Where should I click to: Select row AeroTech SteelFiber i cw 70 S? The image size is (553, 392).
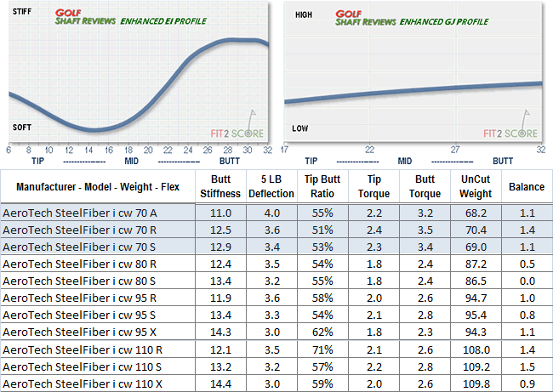pos(276,247)
